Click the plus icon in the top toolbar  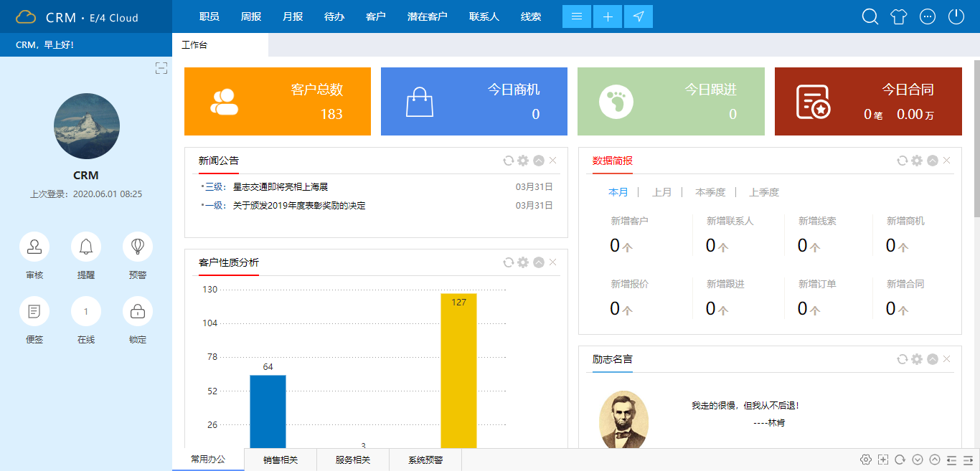point(608,16)
